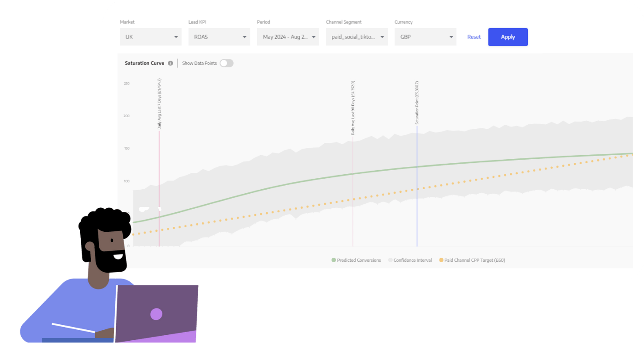The image size is (644, 343).
Task: Click the 250 y-axis value
Action: click(x=127, y=83)
